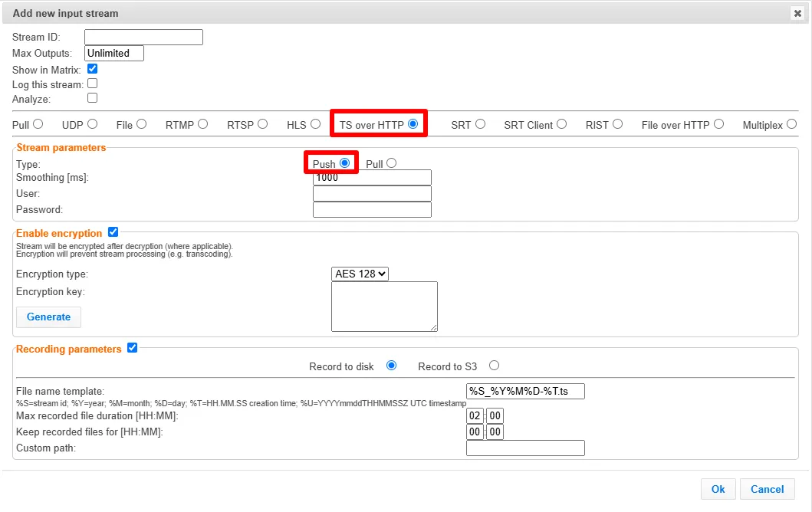Close the Add new input stream dialog
The image size is (812, 512).
tap(797, 14)
